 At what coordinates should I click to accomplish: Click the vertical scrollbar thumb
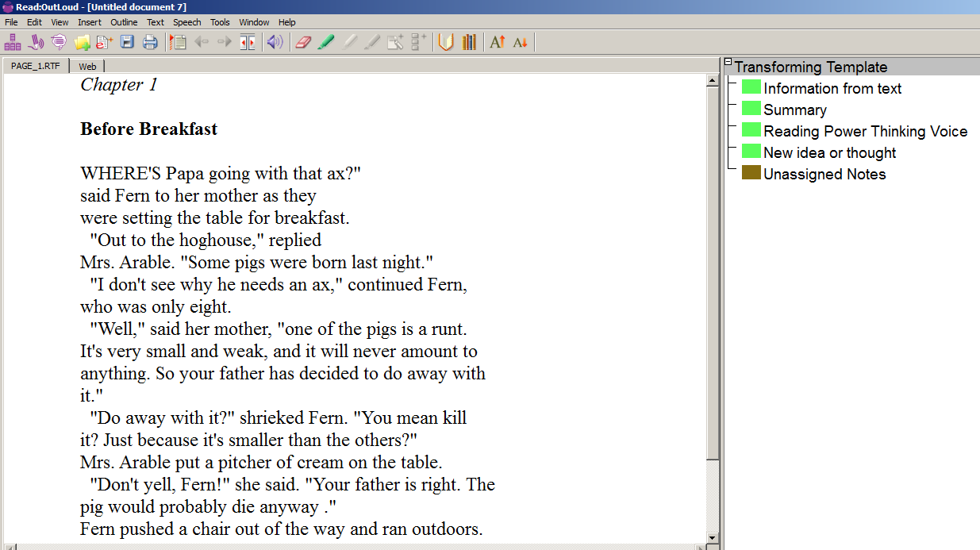click(x=713, y=273)
